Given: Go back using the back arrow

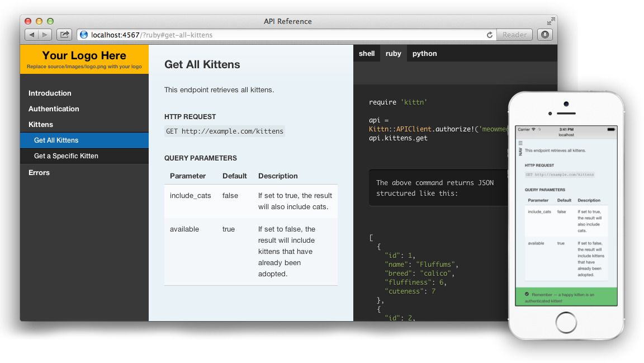Looking at the screenshot, I should [32, 34].
